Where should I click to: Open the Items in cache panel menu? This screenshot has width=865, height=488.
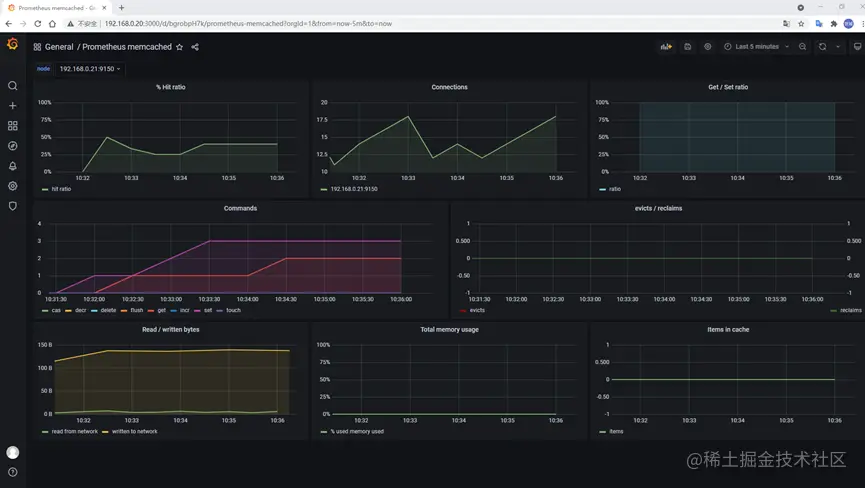(x=728, y=330)
